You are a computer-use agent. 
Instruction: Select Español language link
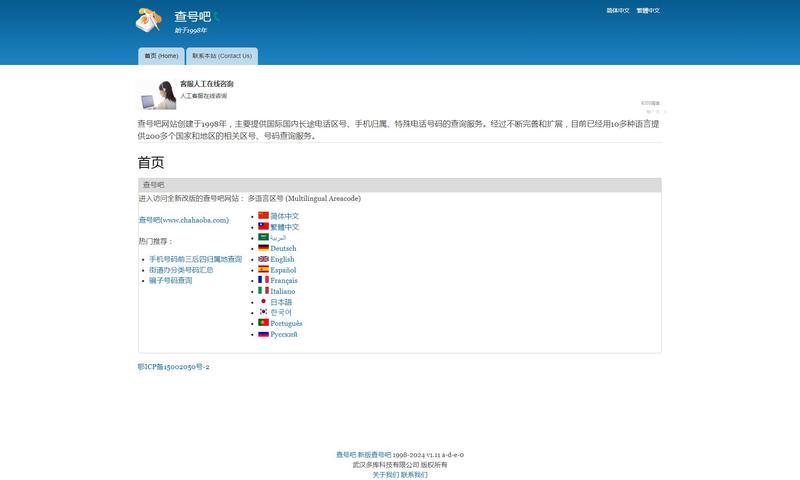click(x=283, y=270)
